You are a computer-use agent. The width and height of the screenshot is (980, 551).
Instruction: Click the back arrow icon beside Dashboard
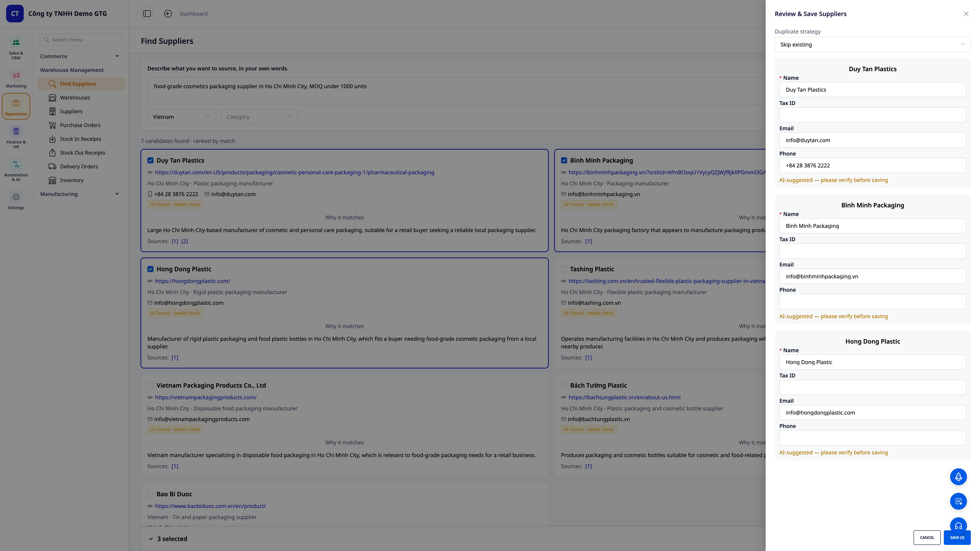(x=168, y=14)
